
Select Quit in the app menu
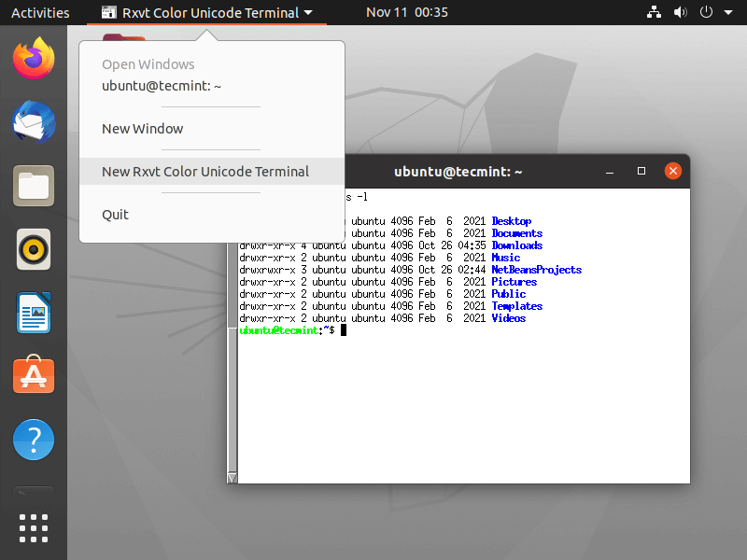(x=212, y=215)
